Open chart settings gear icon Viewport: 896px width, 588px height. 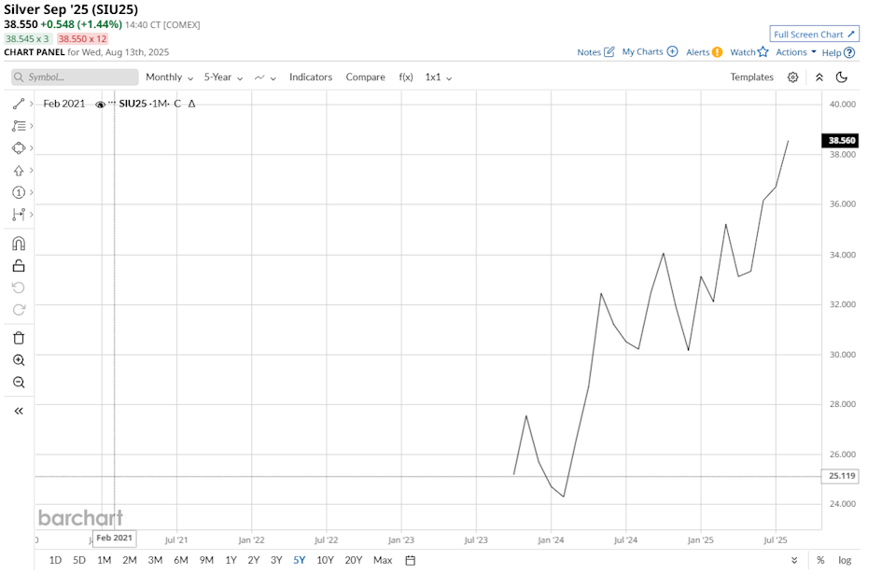(792, 77)
